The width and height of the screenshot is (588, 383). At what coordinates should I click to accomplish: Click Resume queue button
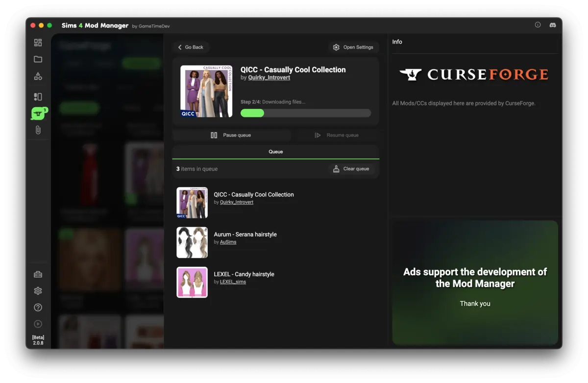pyautogui.click(x=337, y=135)
